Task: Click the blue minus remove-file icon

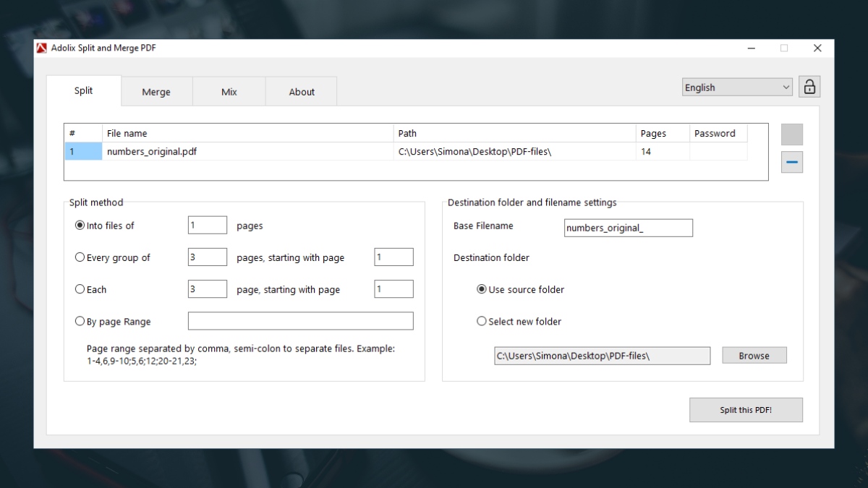Action: coord(792,163)
